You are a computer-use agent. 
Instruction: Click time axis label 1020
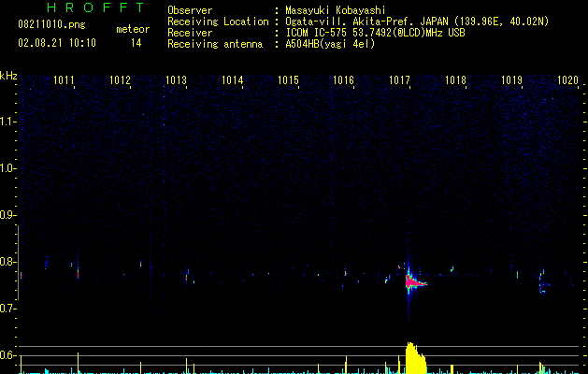[567, 80]
